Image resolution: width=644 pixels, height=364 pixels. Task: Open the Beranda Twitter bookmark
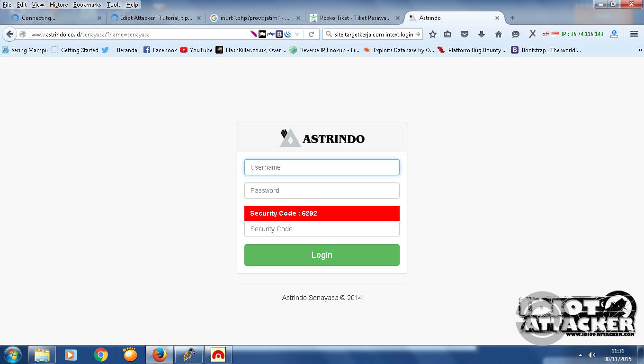coord(119,50)
